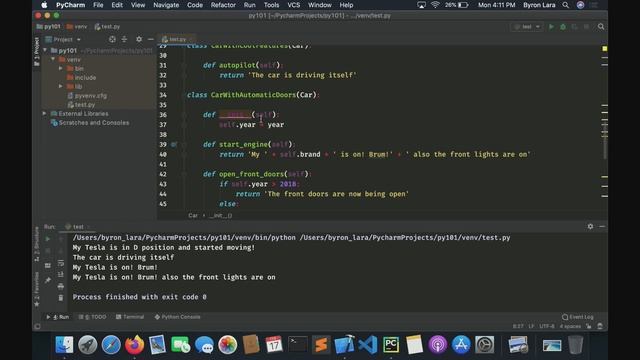Image resolution: width=640 pixels, height=360 pixels.
Task: Click test.py in the navigation bar
Action: [x=107, y=27]
